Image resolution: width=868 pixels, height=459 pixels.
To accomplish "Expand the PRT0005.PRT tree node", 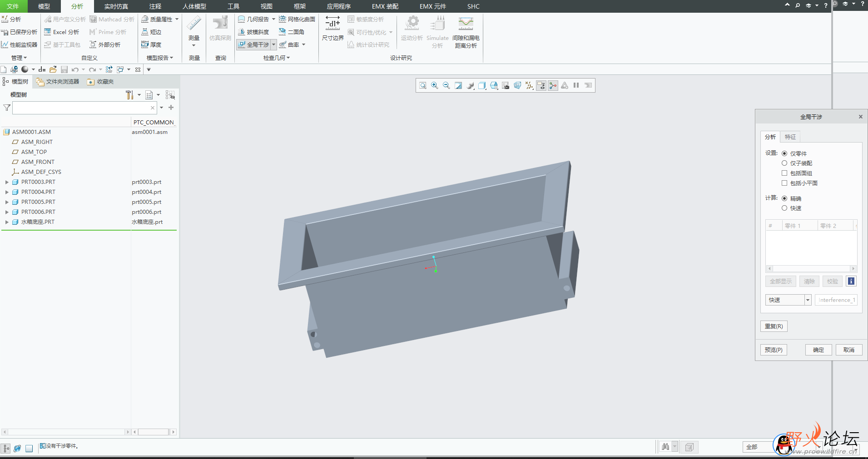I will coord(7,202).
